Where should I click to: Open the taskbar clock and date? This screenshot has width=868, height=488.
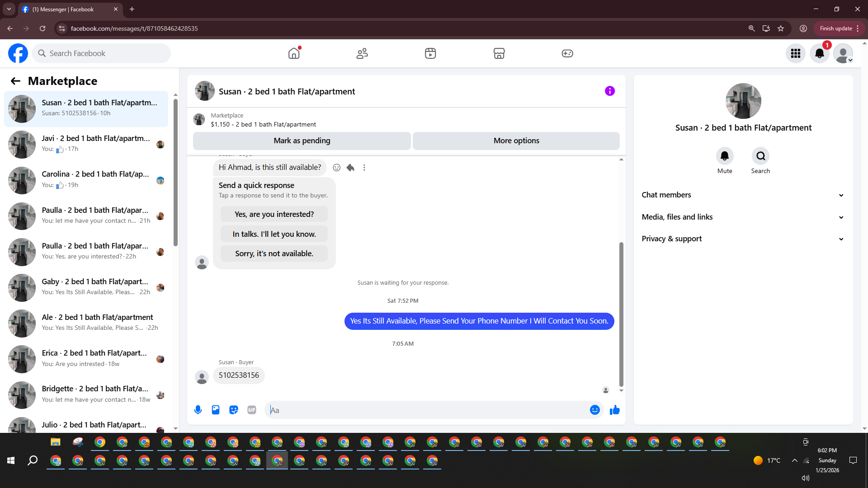click(827, 460)
